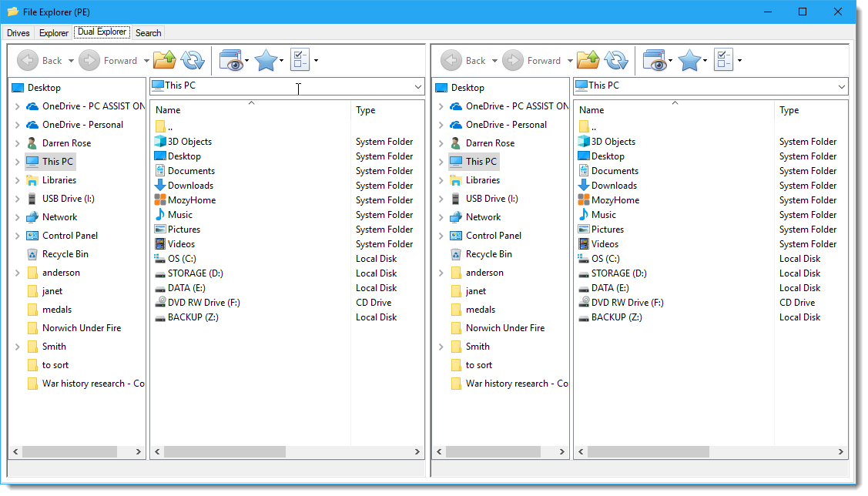Click left pane Views eye icon
This screenshot has height=496, width=868.
point(230,60)
